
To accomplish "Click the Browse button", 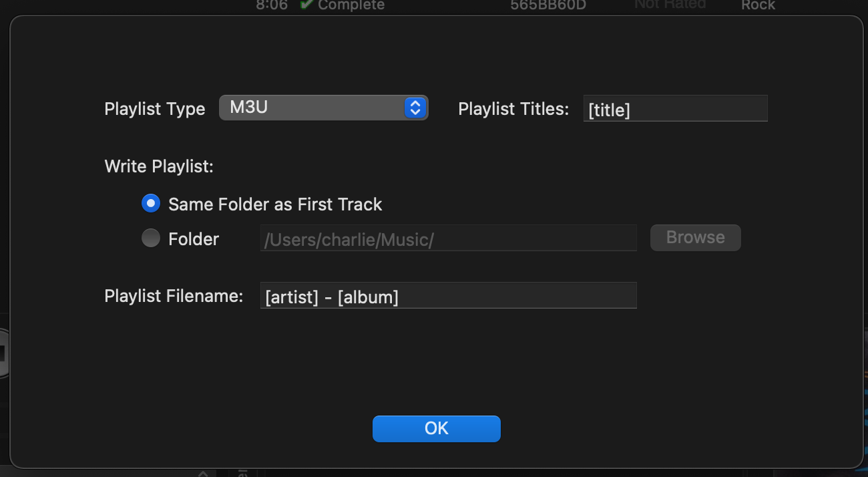I will pyautogui.click(x=695, y=238).
